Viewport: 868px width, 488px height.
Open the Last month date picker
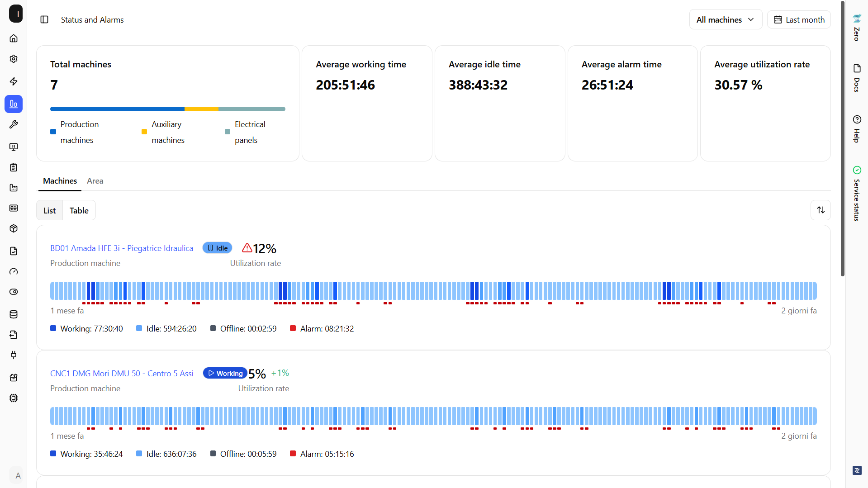[x=799, y=19]
